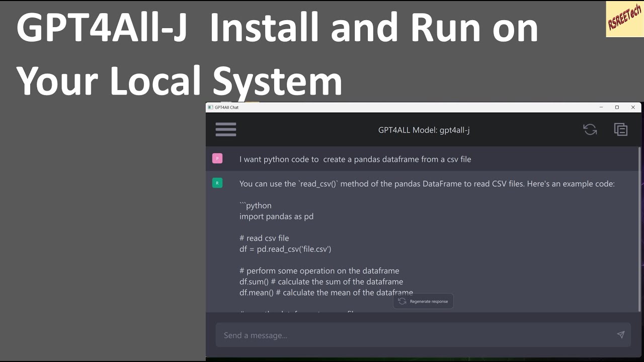Click the green R response avatar
The width and height of the screenshot is (644, 362).
(x=217, y=183)
